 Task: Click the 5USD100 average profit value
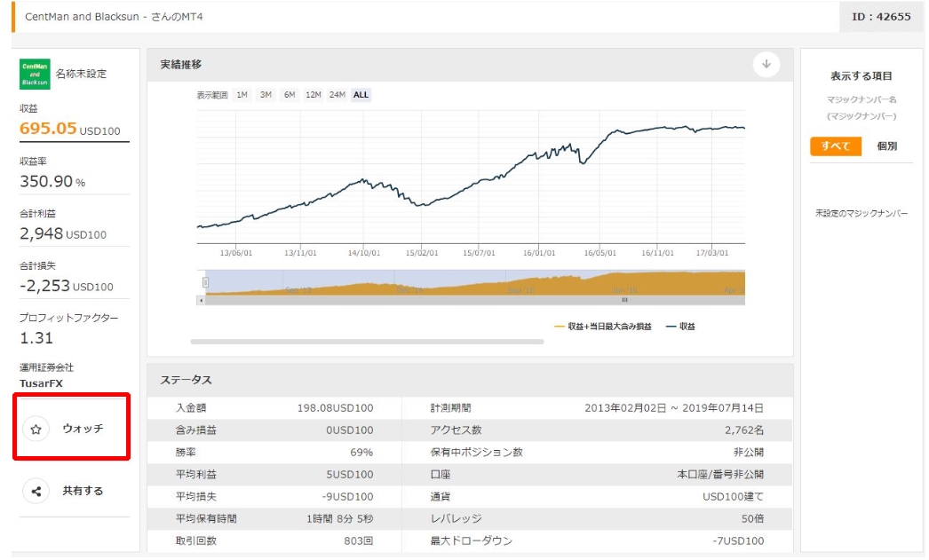pyautogui.click(x=350, y=475)
